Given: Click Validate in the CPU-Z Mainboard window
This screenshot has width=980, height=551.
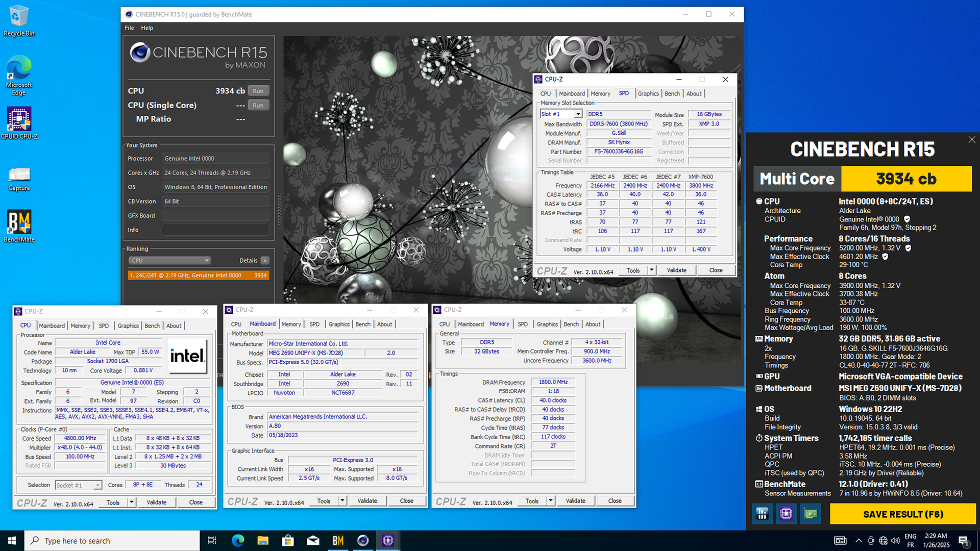Looking at the screenshot, I should [367, 501].
